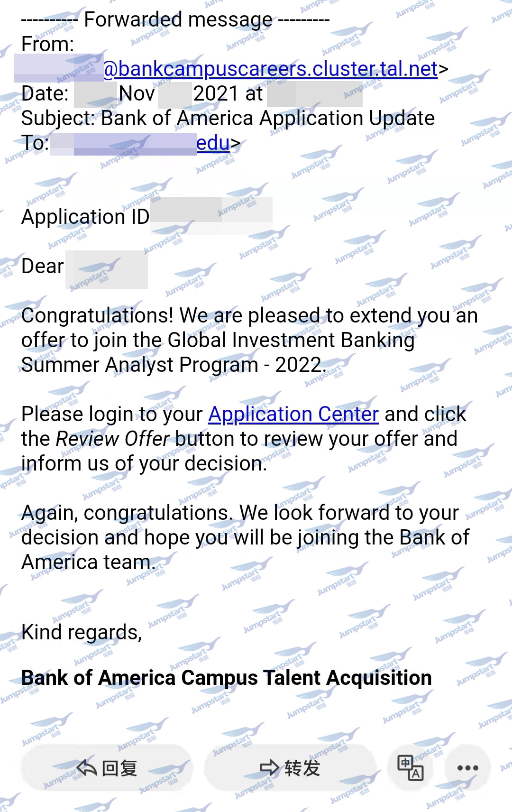The height and width of the screenshot is (812, 512).
Task: Select the Congratulations offer paragraph
Action: [x=250, y=341]
